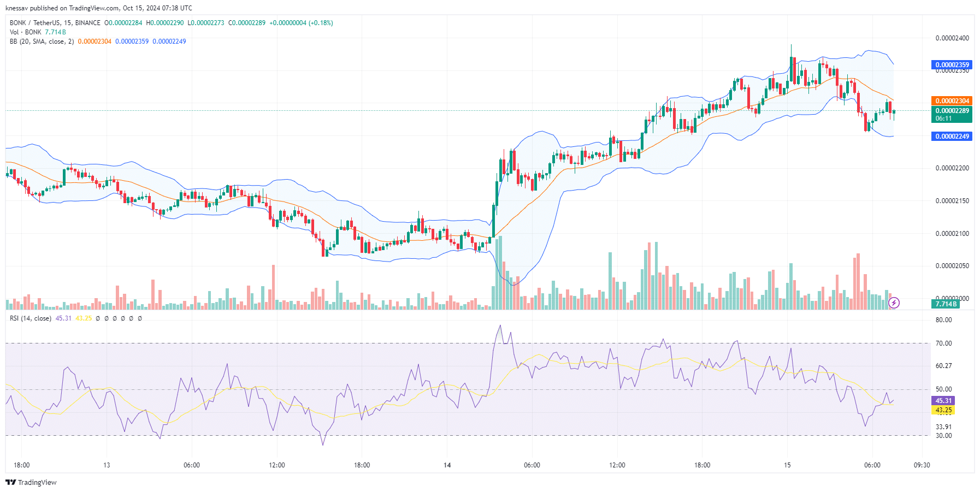Image resolution: width=980 pixels, height=492 pixels.
Task: Click the 33.91 level on the RSI scale
Action: point(943,427)
